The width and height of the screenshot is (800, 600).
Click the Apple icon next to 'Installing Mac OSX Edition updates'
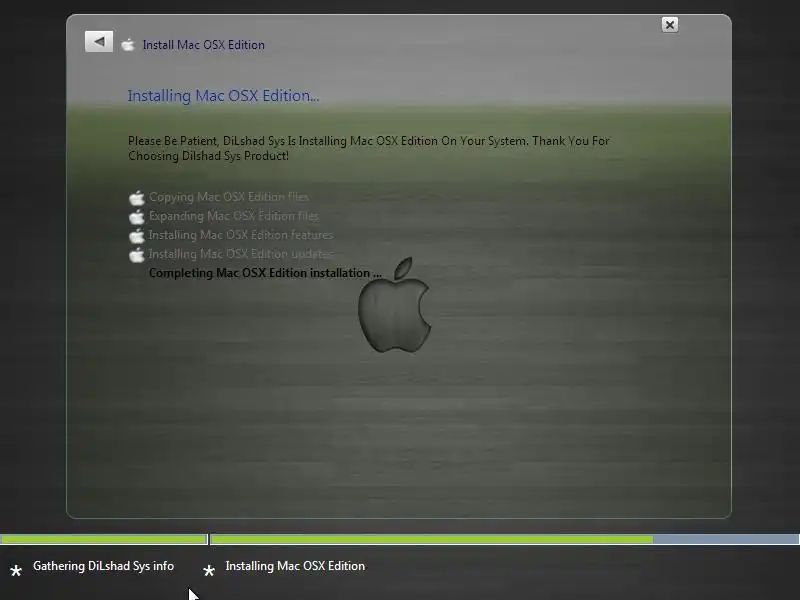pos(137,255)
